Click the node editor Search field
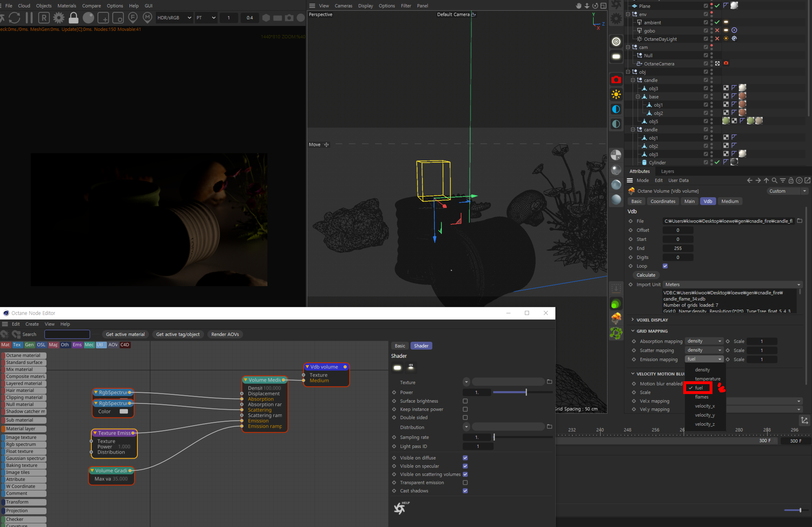812x527 pixels. [67, 334]
